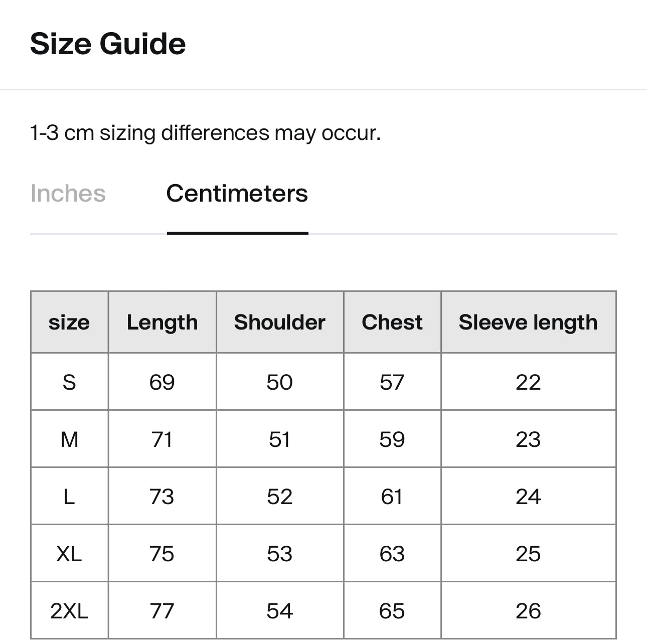Image resolution: width=647 pixels, height=644 pixels.
Task: Click the Chest column header
Action: click(392, 322)
